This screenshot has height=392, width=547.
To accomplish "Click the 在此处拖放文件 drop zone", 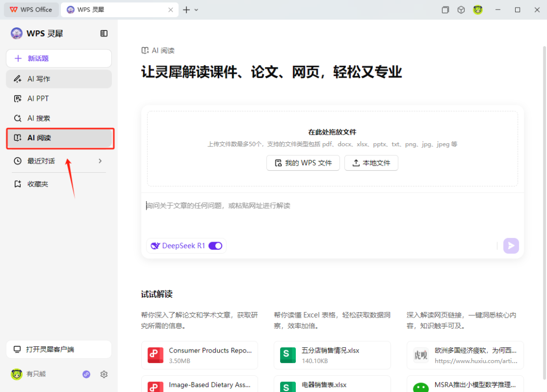I will pos(332,149).
